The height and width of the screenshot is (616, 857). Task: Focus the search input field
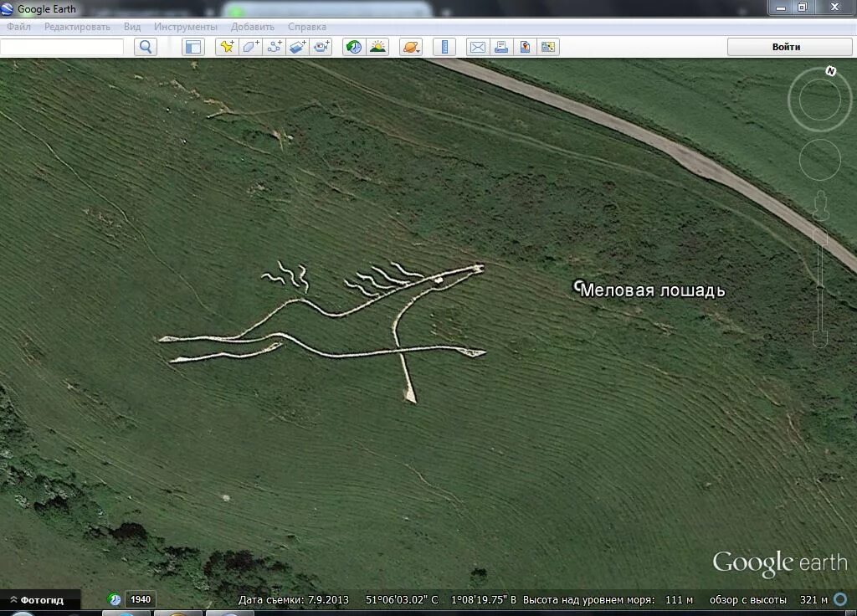pyautogui.click(x=62, y=47)
